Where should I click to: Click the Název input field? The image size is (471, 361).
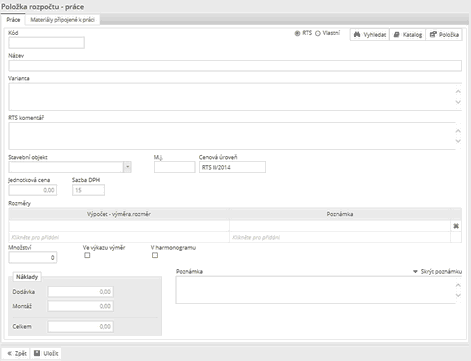tap(235, 66)
